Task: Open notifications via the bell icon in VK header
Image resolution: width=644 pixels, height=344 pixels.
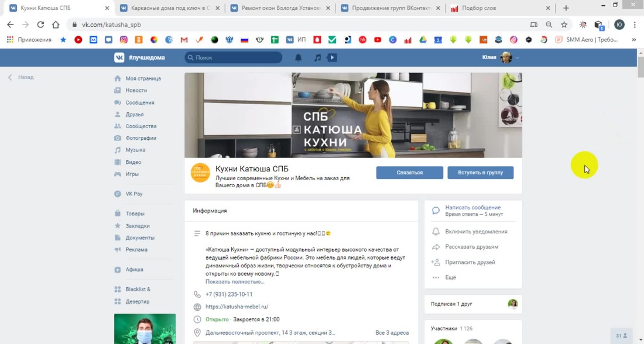Action: (x=298, y=57)
